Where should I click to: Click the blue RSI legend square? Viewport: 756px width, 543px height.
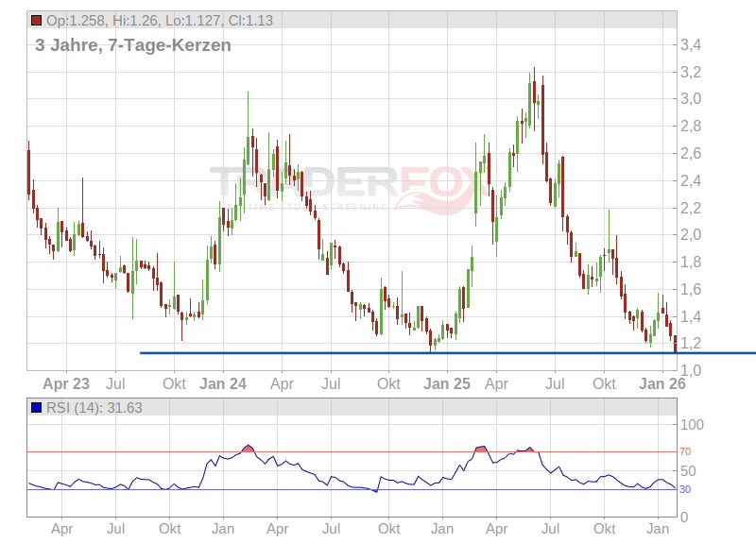36,408
